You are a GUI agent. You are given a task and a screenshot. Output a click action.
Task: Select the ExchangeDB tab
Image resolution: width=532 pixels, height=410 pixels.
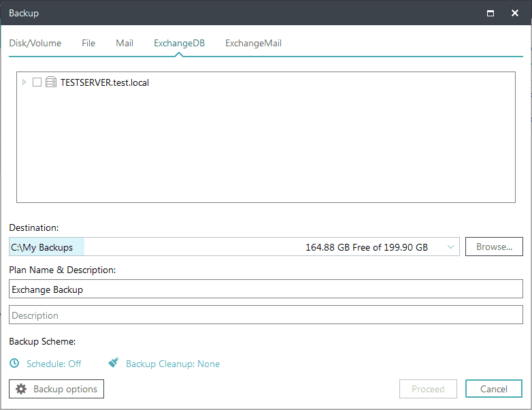coord(180,43)
